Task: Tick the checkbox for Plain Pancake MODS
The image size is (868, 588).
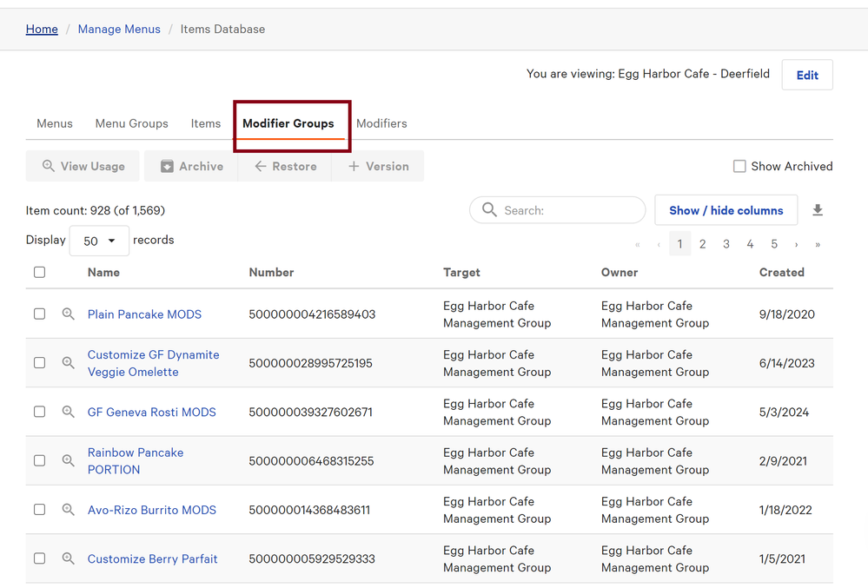Action: click(40, 314)
